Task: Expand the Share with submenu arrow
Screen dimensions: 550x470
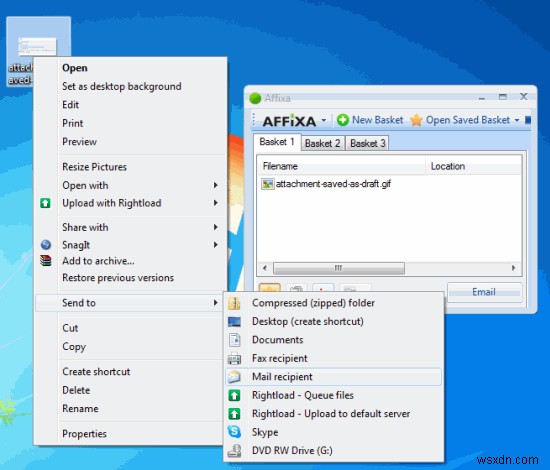Action: 216,227
